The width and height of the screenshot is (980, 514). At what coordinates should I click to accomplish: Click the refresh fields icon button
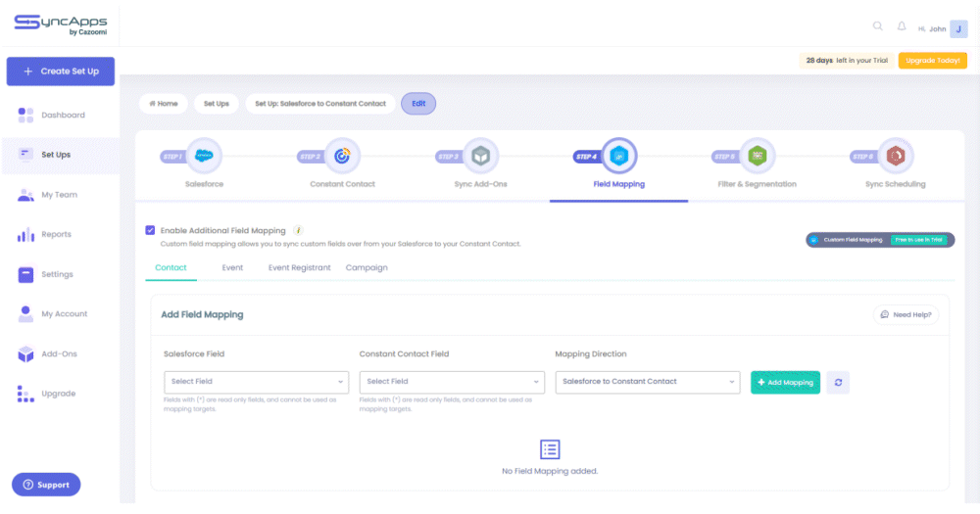tap(838, 382)
